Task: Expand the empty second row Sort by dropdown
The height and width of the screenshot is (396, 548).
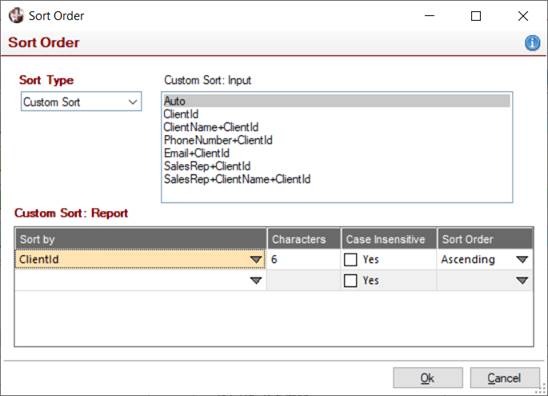Action: [256, 280]
